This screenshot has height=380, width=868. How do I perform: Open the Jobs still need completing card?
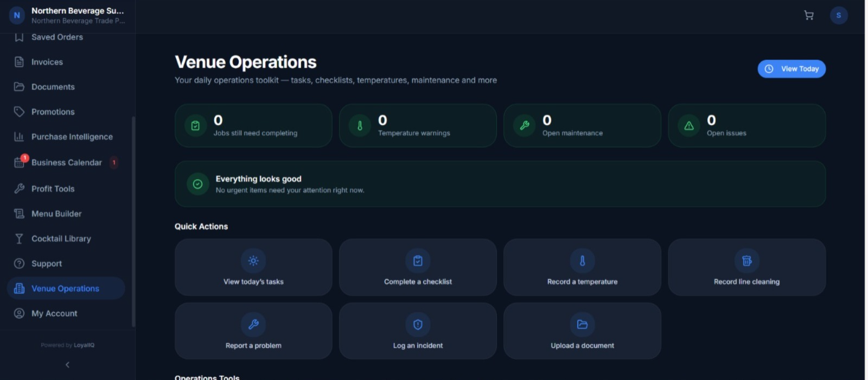tap(253, 125)
